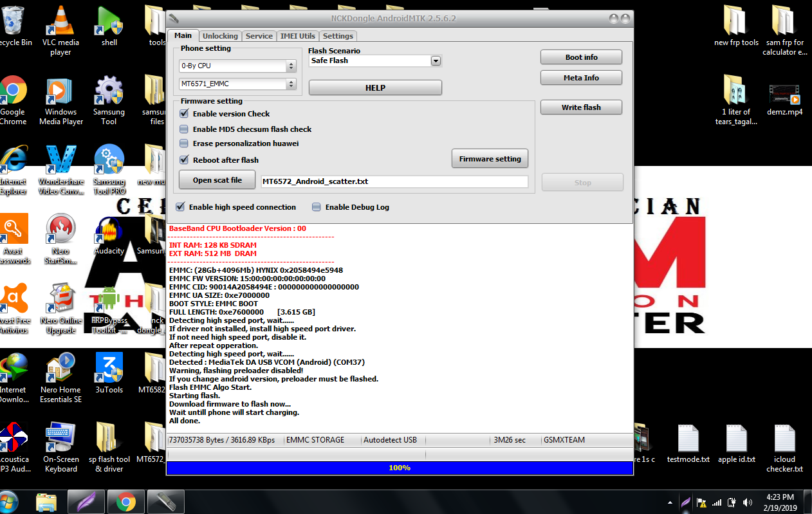812x514 pixels.
Task: Switch to the Main tab
Action: (x=183, y=35)
